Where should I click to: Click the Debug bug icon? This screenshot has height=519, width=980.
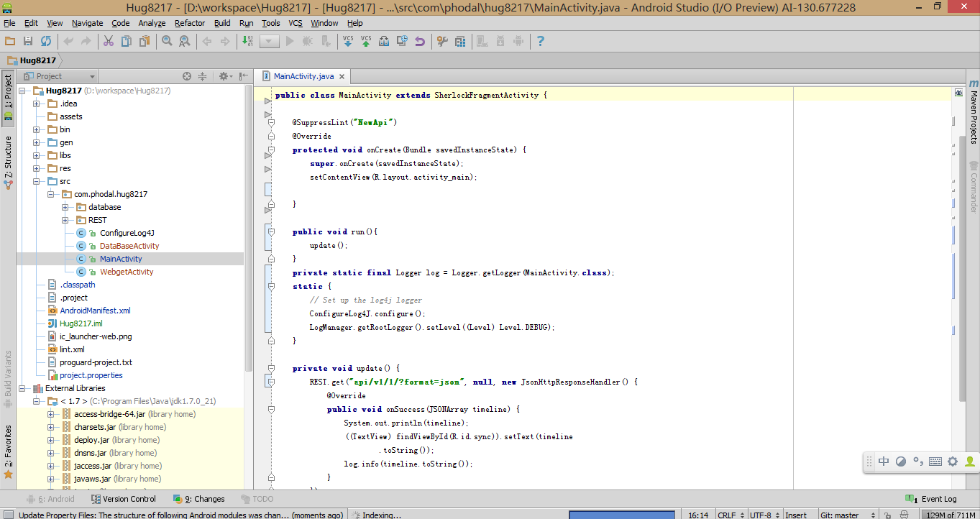click(x=308, y=42)
